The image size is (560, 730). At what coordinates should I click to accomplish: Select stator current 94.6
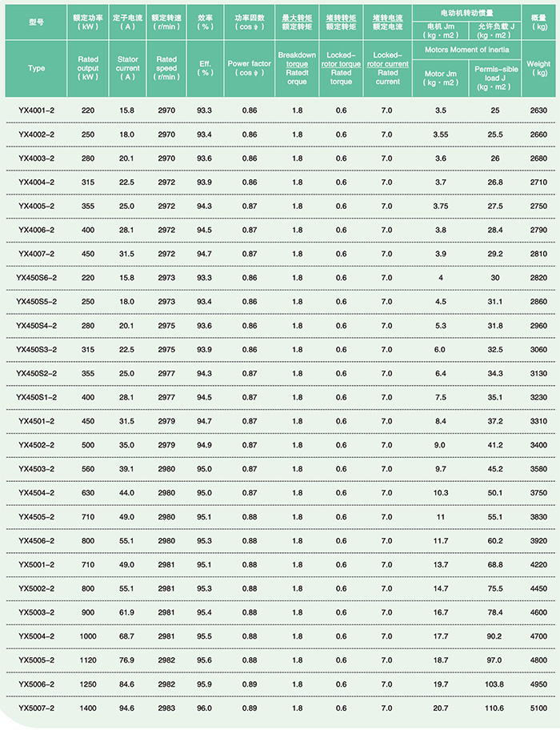tap(126, 708)
